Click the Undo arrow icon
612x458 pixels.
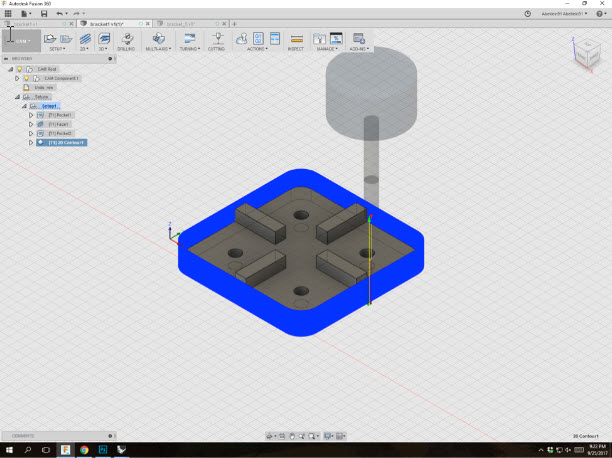click(61, 13)
